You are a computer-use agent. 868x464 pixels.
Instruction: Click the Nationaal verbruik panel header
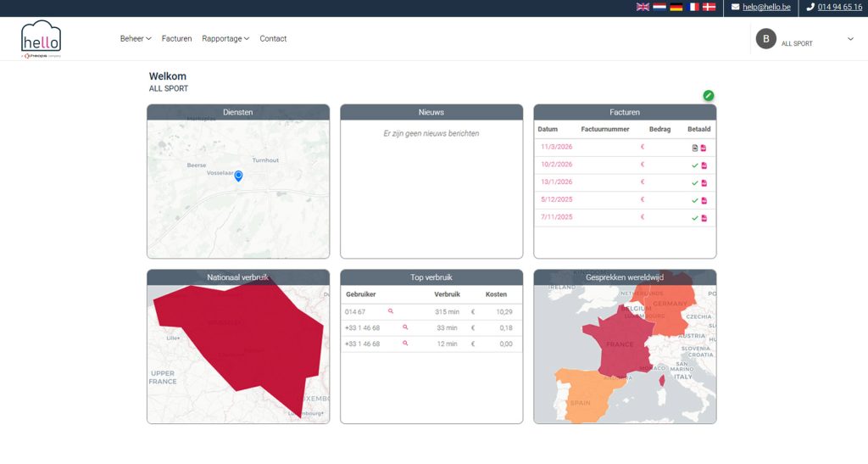(x=238, y=277)
